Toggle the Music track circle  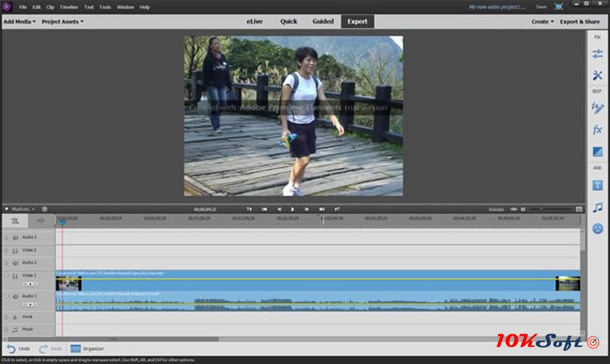(x=6, y=329)
